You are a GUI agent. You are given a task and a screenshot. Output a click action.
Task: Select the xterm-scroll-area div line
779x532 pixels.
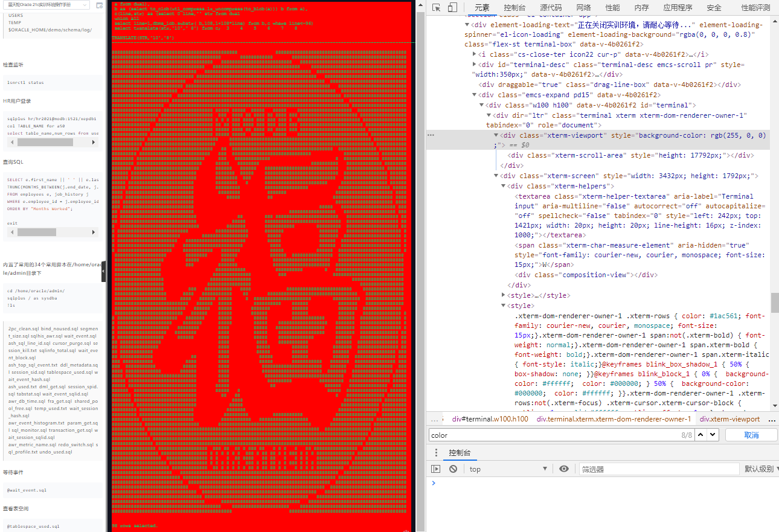[632, 156]
